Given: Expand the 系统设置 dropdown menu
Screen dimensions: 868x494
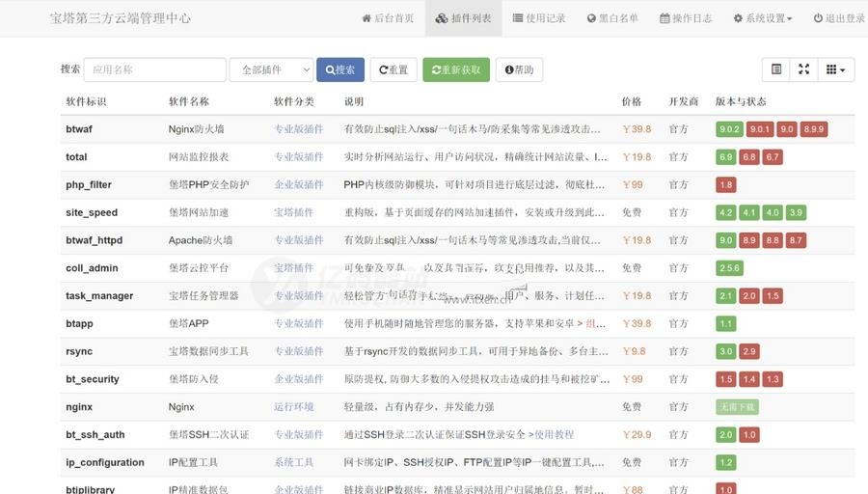Looking at the screenshot, I should point(763,18).
